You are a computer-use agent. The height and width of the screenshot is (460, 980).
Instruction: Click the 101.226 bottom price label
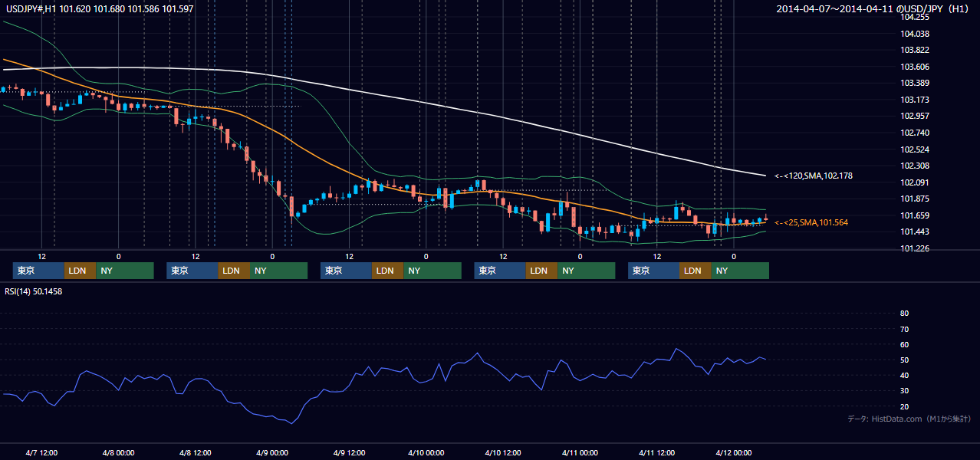915,248
